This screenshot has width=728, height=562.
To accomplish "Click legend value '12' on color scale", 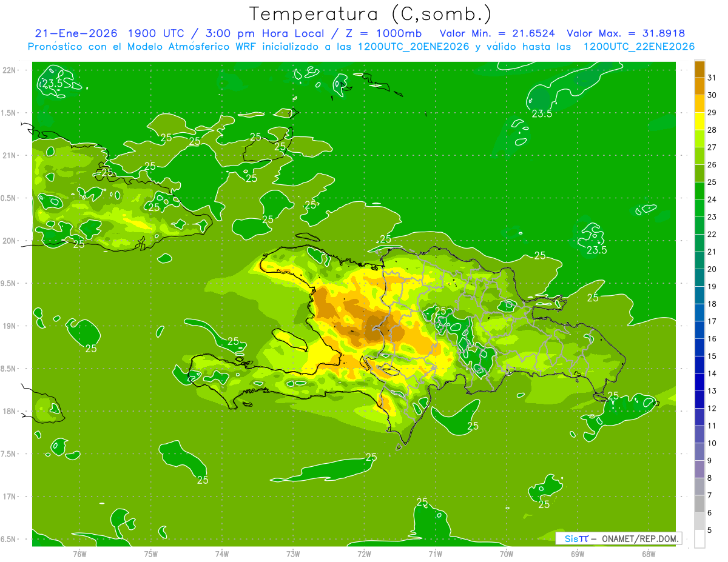I will (712, 409).
